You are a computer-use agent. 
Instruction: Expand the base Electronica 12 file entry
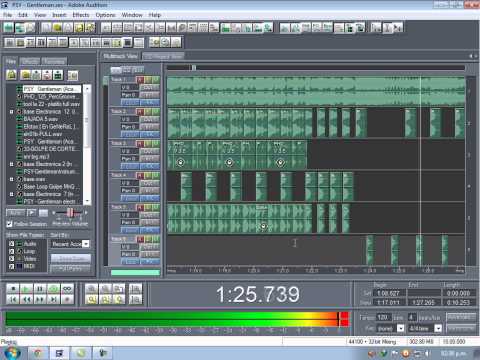tap(11, 112)
